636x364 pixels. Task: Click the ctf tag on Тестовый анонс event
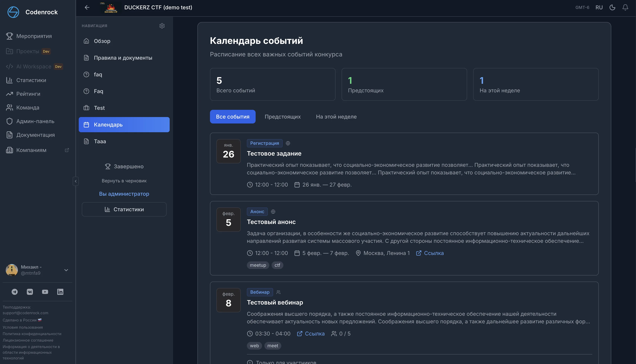click(x=277, y=265)
